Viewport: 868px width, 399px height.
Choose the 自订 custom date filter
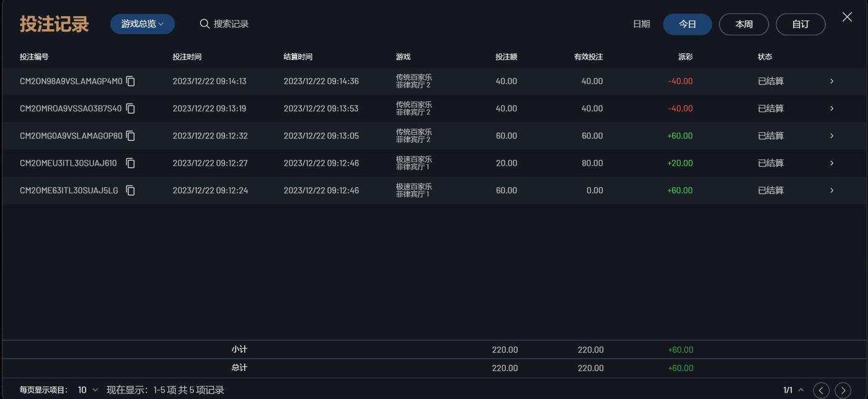800,24
